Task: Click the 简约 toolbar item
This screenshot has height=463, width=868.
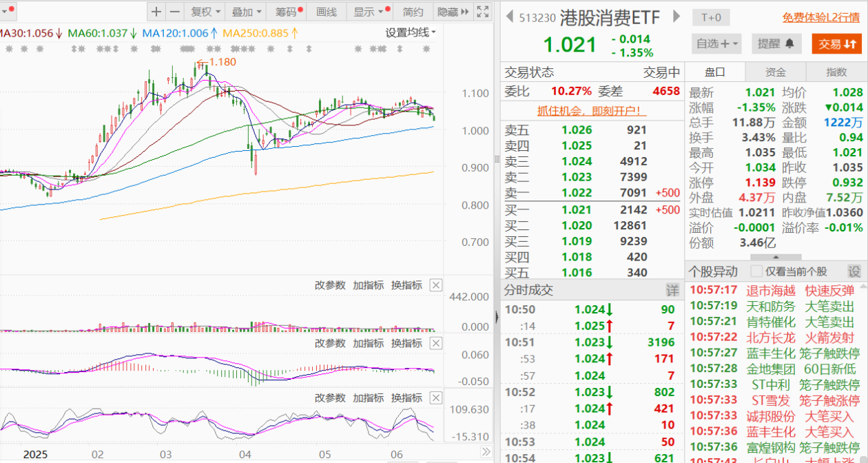Action: [413, 11]
